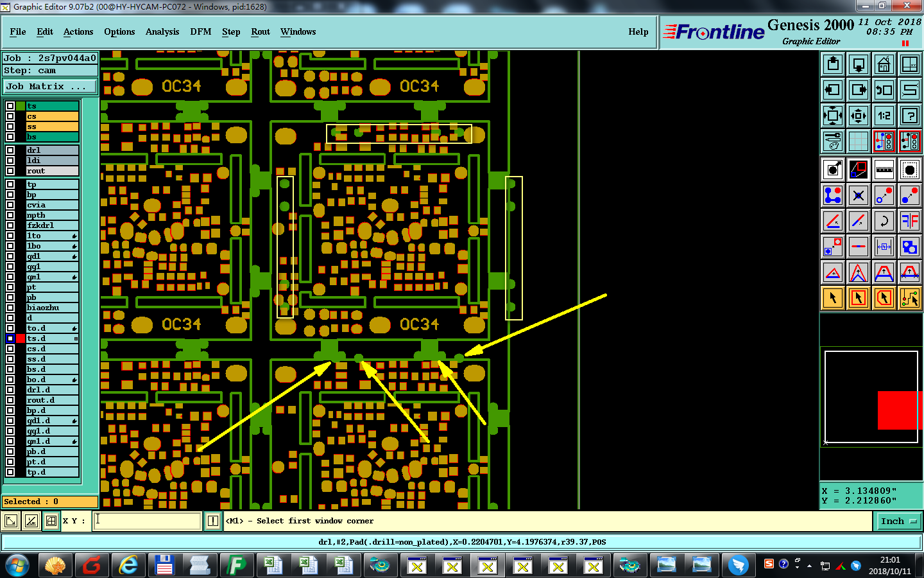Click the zoom-in contracting arrows icon
This screenshot has height=578, width=924.
click(859, 116)
